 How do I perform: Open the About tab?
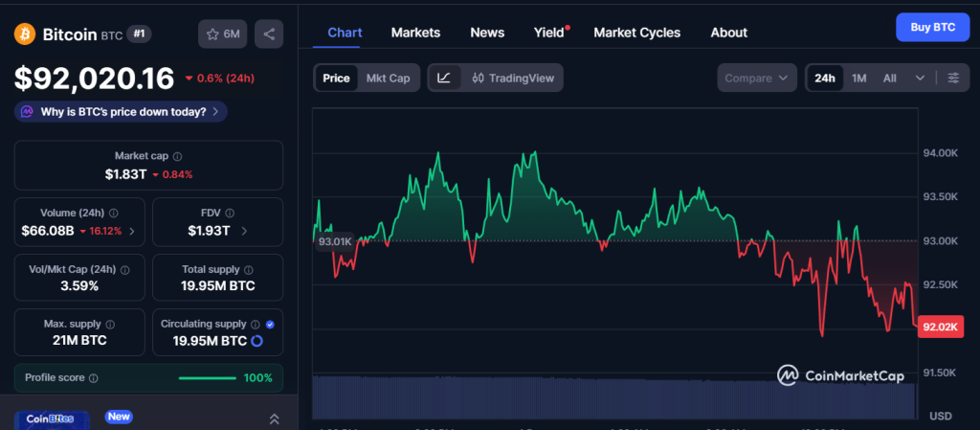click(728, 33)
